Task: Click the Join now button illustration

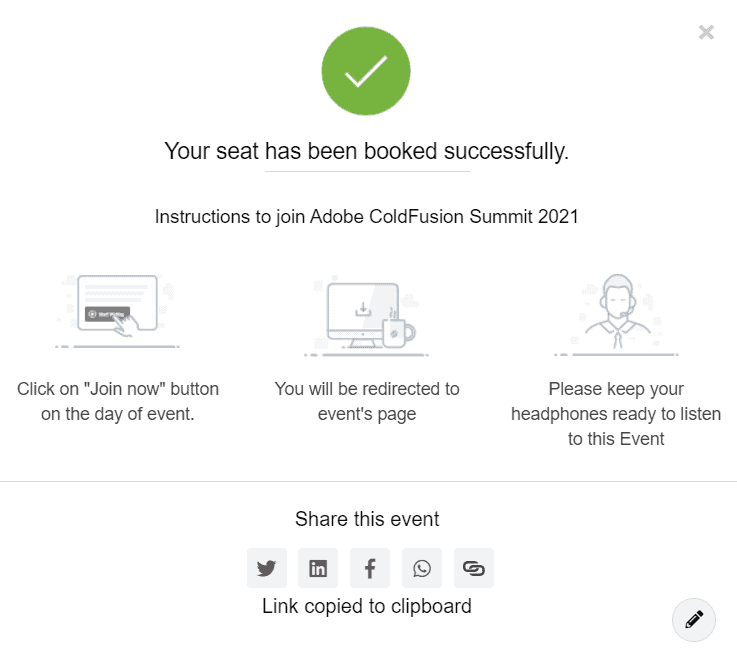Action: tap(118, 311)
